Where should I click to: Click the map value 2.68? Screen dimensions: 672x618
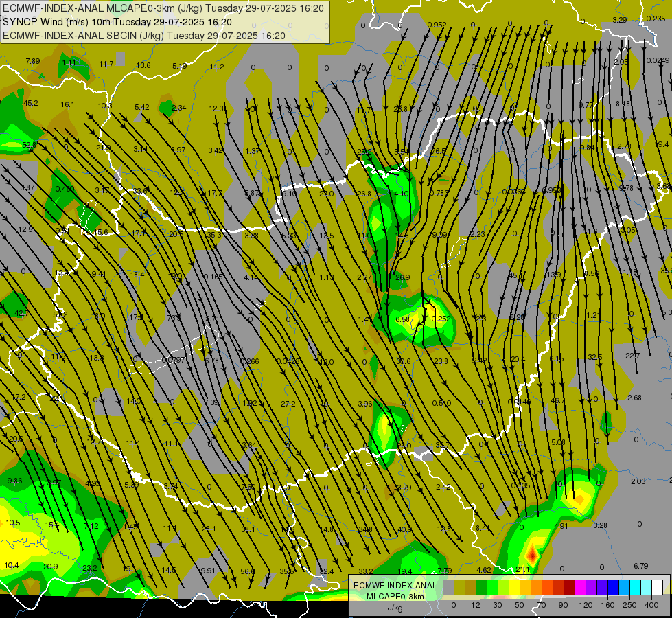coord(634,398)
